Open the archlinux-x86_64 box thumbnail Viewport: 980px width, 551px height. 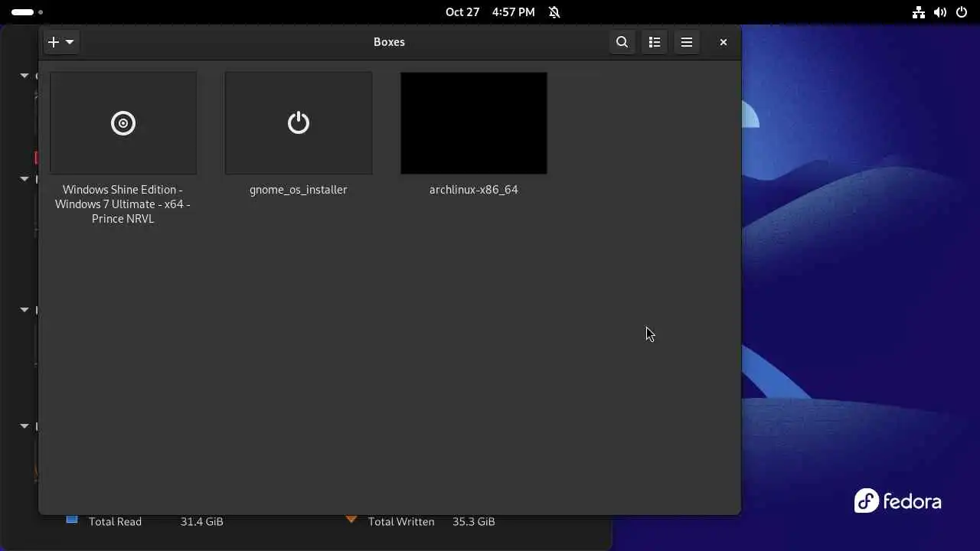tap(474, 123)
